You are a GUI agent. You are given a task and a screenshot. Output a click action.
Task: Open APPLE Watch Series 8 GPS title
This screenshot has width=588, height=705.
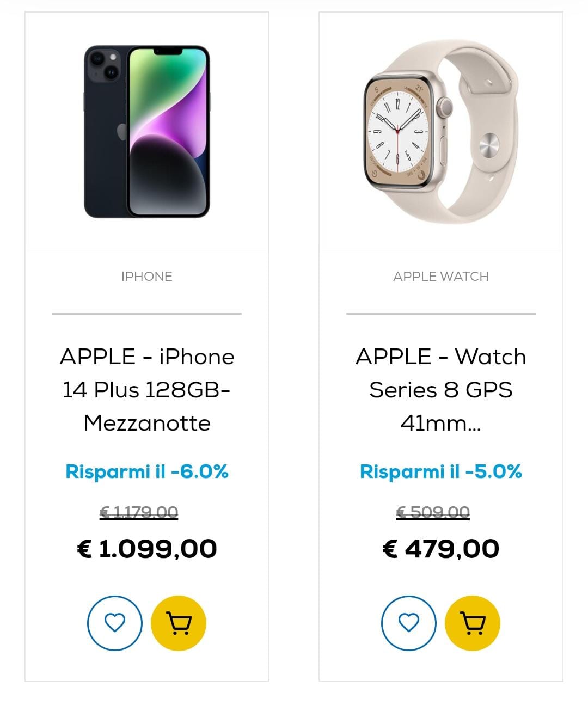coord(441,390)
